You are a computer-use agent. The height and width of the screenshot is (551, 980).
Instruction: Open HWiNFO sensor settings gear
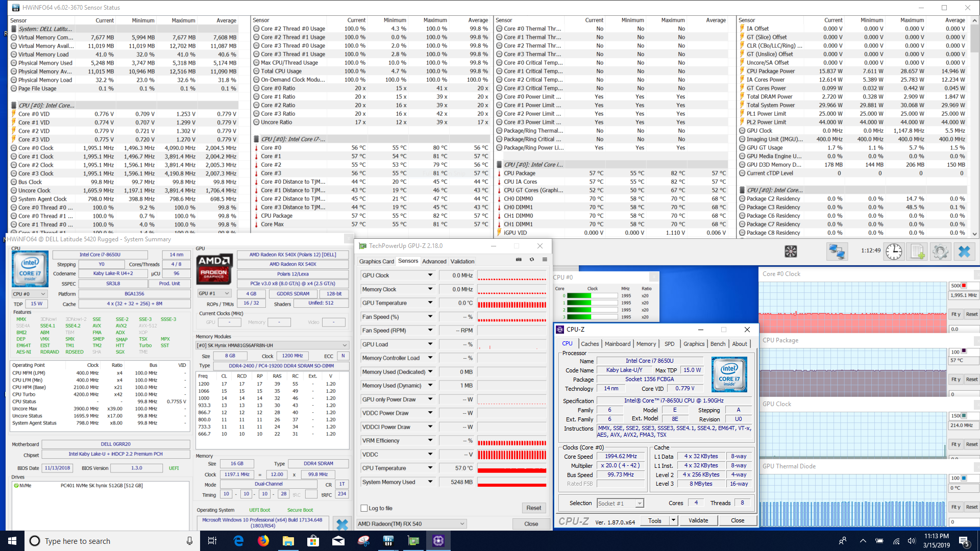click(x=940, y=252)
